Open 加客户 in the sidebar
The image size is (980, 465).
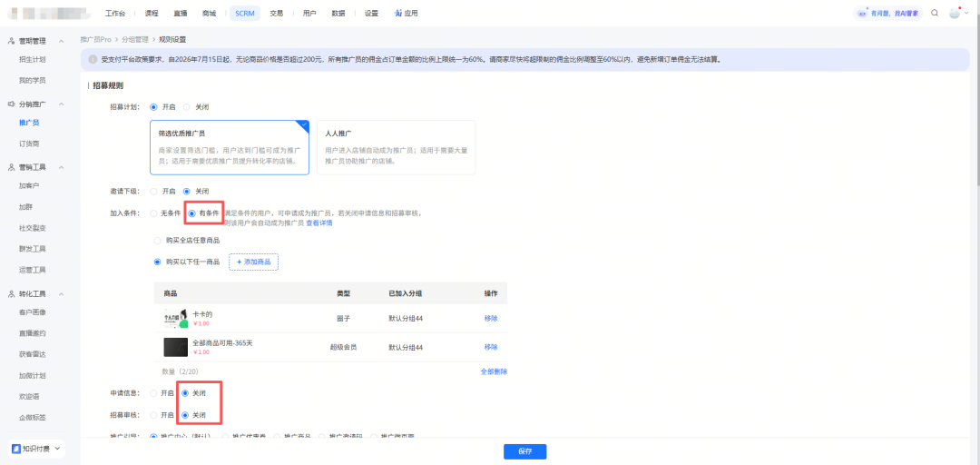click(x=29, y=186)
